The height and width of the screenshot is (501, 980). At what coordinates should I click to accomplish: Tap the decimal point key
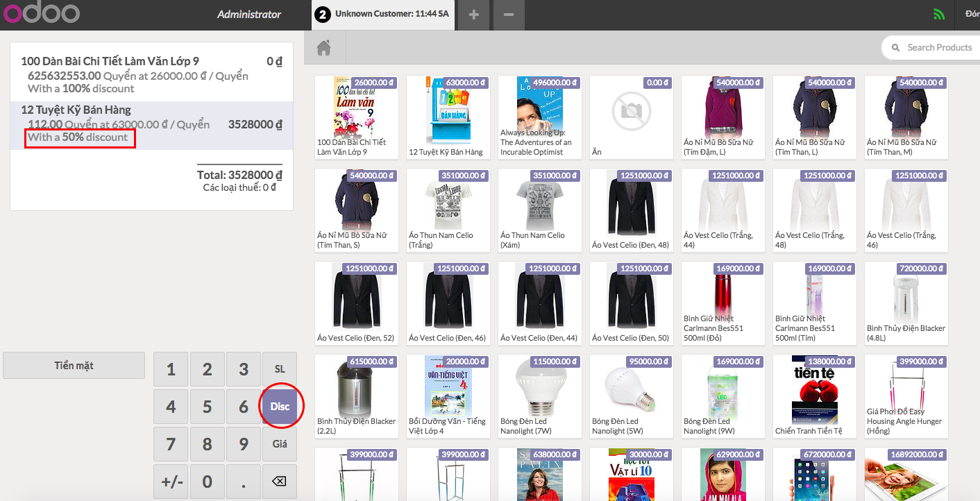(244, 482)
